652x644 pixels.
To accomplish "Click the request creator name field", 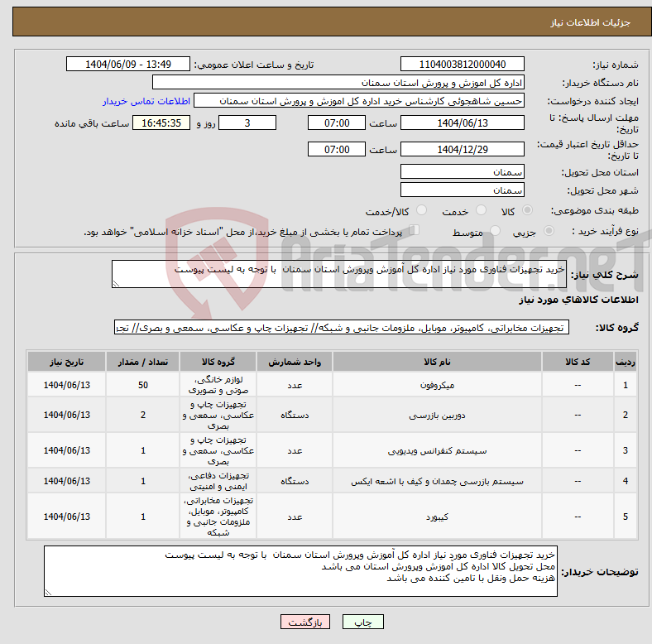I will click(x=359, y=101).
